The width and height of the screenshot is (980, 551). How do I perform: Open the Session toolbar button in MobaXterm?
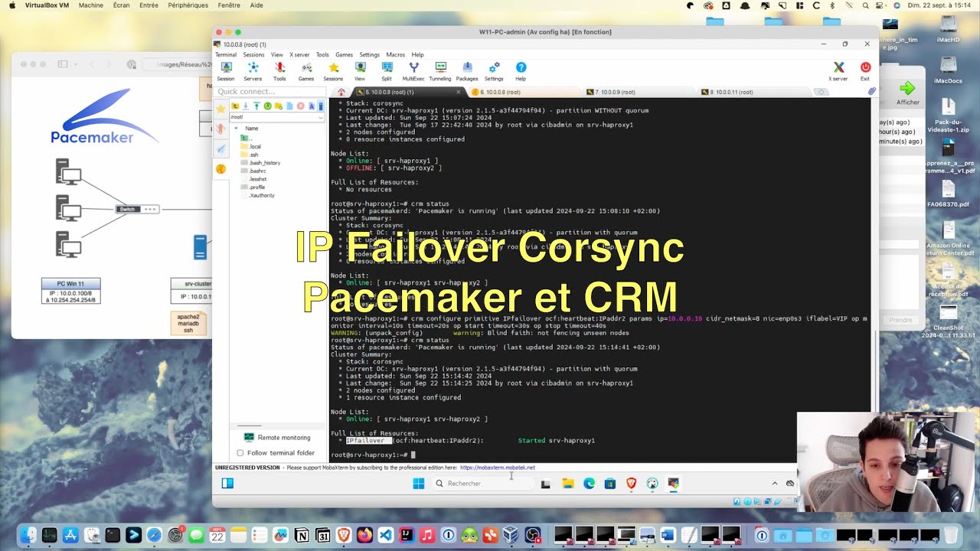[226, 71]
